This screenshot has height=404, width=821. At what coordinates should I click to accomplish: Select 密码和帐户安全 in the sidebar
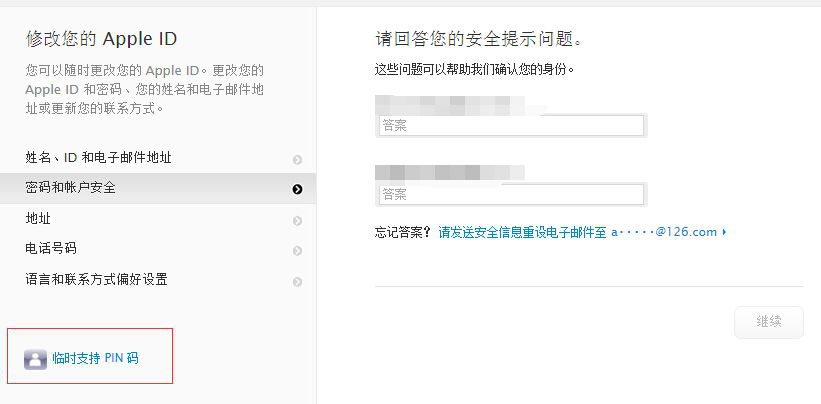click(70, 188)
